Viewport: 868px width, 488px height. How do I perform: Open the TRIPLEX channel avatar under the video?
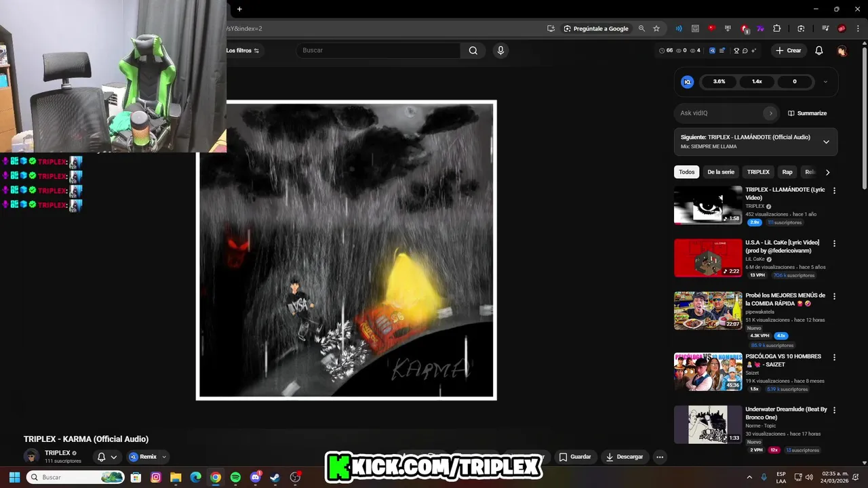click(x=31, y=457)
